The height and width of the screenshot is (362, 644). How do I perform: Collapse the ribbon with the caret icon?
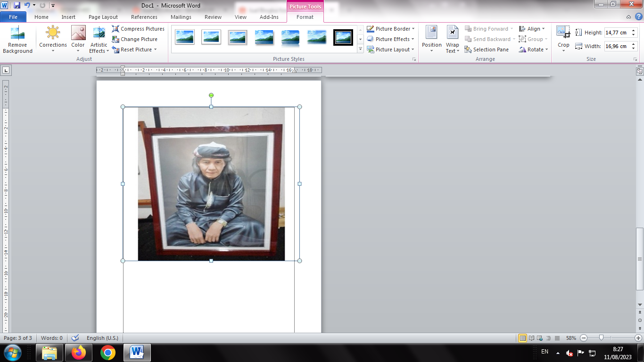tap(628, 17)
